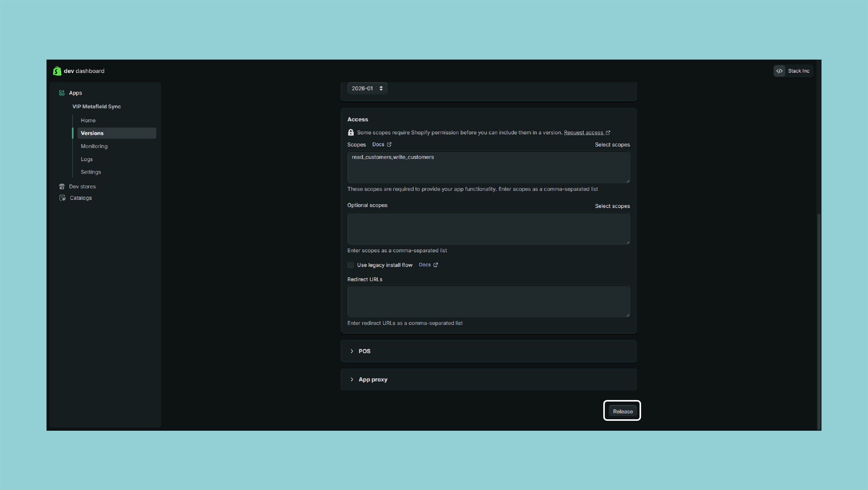Click the Catalogs icon in sidebar
This screenshot has width=868, height=490.
pos(62,198)
